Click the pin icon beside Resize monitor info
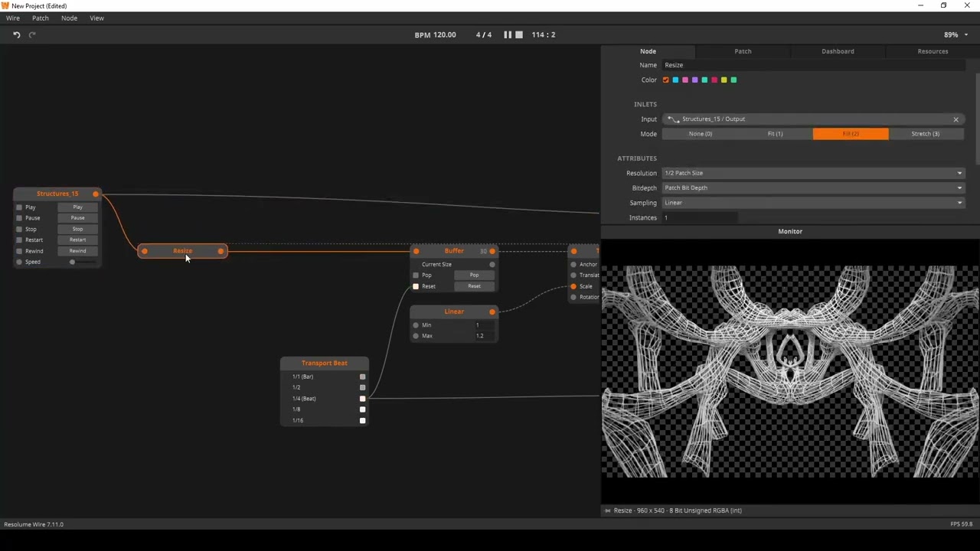 click(607, 510)
